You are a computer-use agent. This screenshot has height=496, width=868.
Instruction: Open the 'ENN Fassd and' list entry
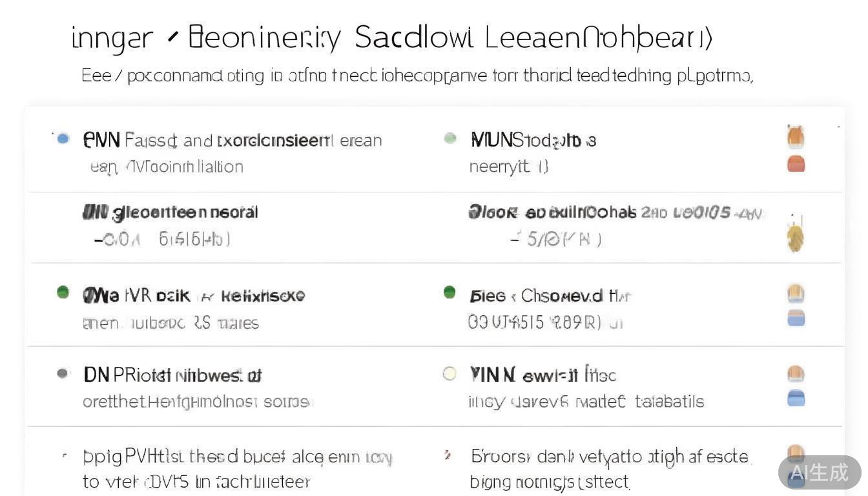(x=232, y=140)
